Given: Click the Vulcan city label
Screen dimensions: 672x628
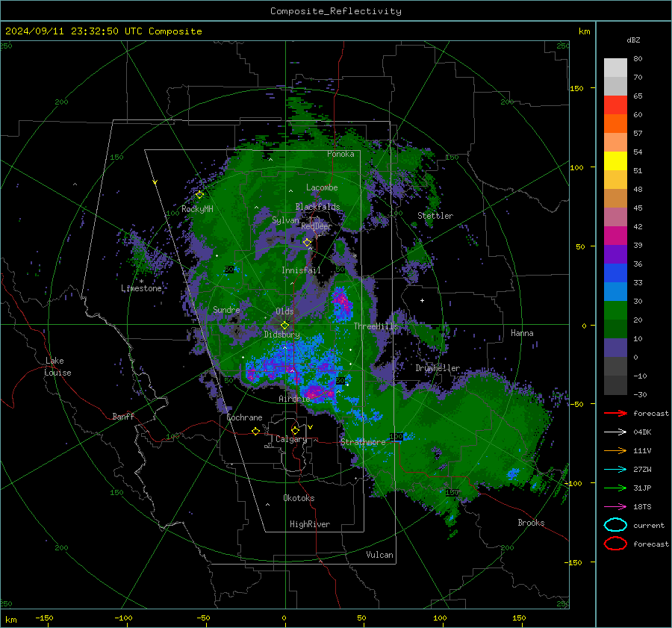Looking at the screenshot, I should click(379, 555).
